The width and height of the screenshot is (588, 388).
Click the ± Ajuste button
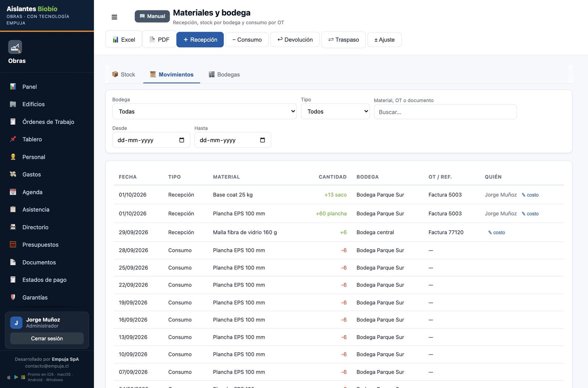pos(384,40)
